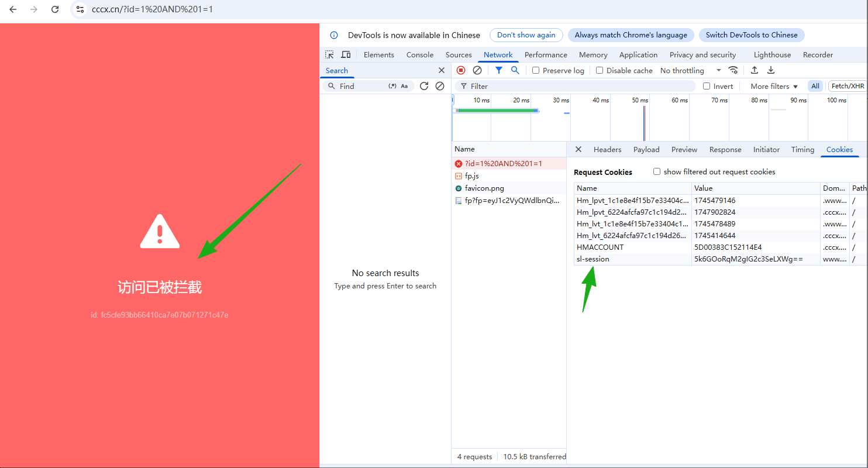The image size is (868, 468).
Task: Export HAR using the download icon
Action: pyautogui.click(x=771, y=70)
